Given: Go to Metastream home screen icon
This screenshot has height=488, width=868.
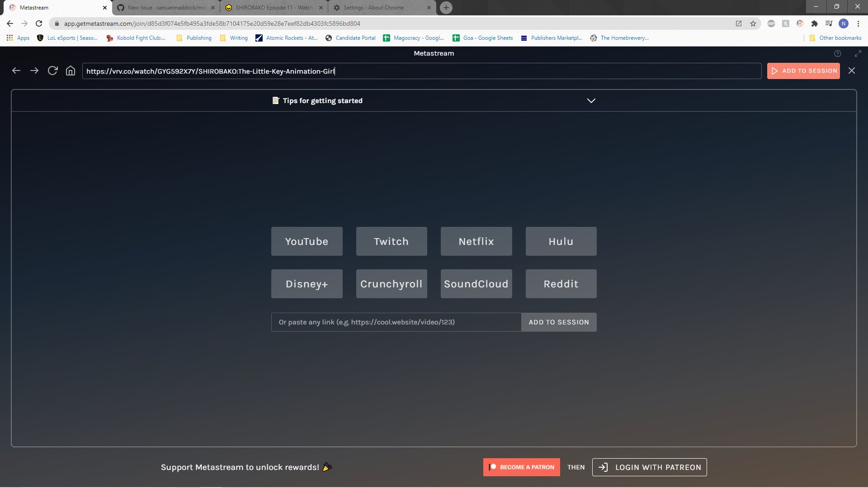Looking at the screenshot, I should pos(71,71).
